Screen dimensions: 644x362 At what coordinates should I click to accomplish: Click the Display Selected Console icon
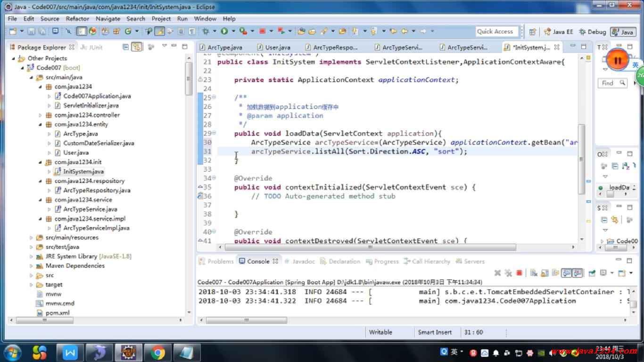coord(604,273)
